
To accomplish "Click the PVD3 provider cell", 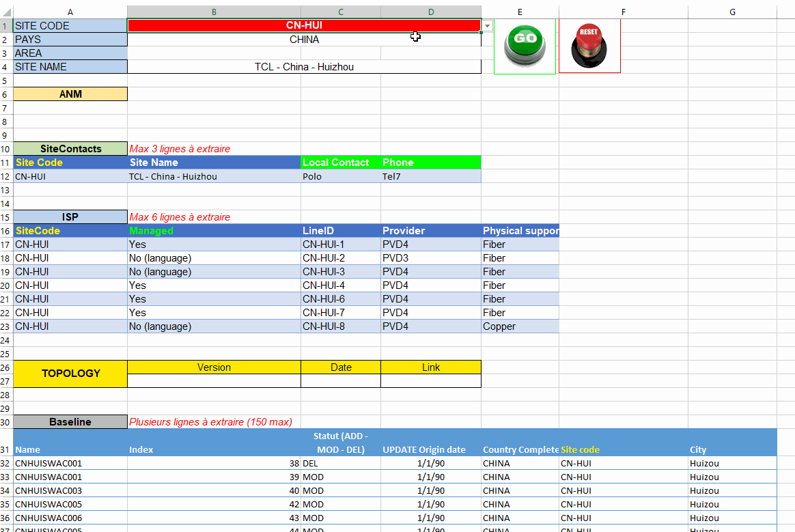I will (430, 258).
